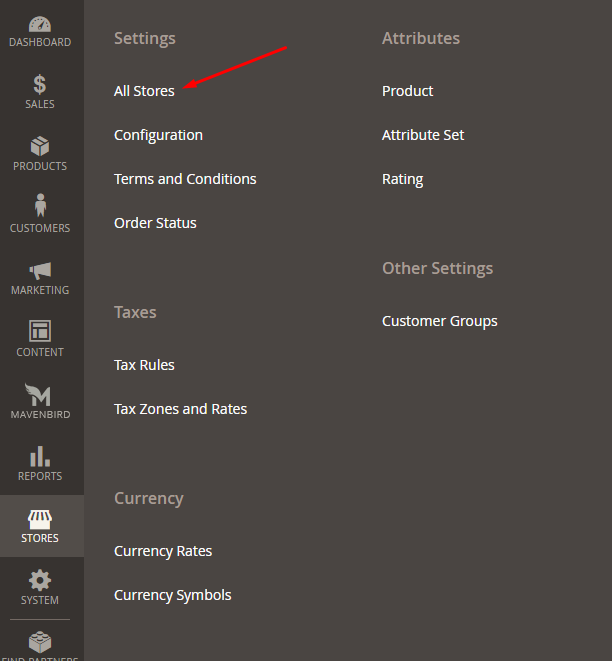Open Currency Rates
This screenshot has height=661, width=612.
163,551
